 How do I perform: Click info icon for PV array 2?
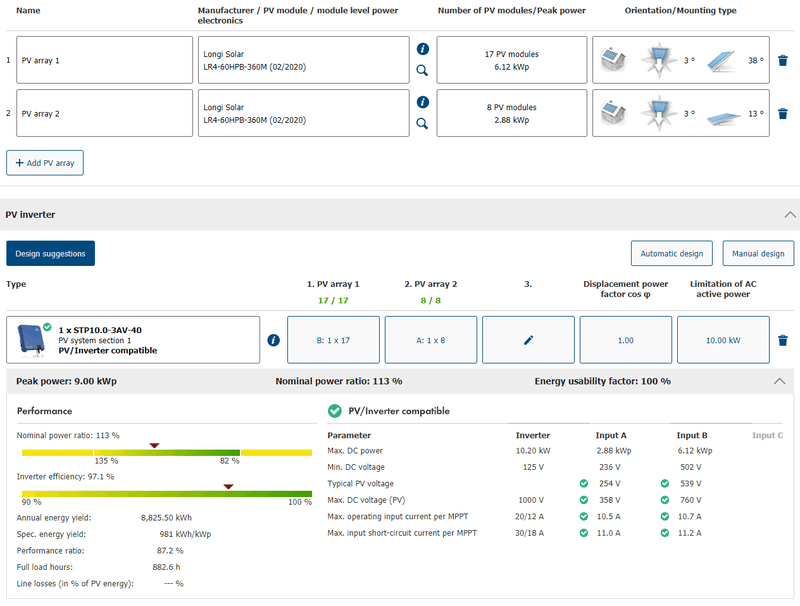pyautogui.click(x=422, y=102)
